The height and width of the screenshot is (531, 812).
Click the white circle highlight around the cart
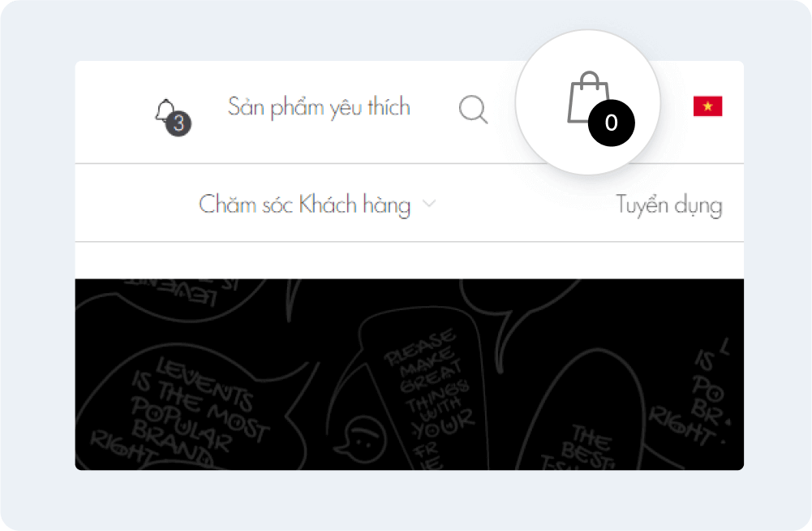coord(588,102)
